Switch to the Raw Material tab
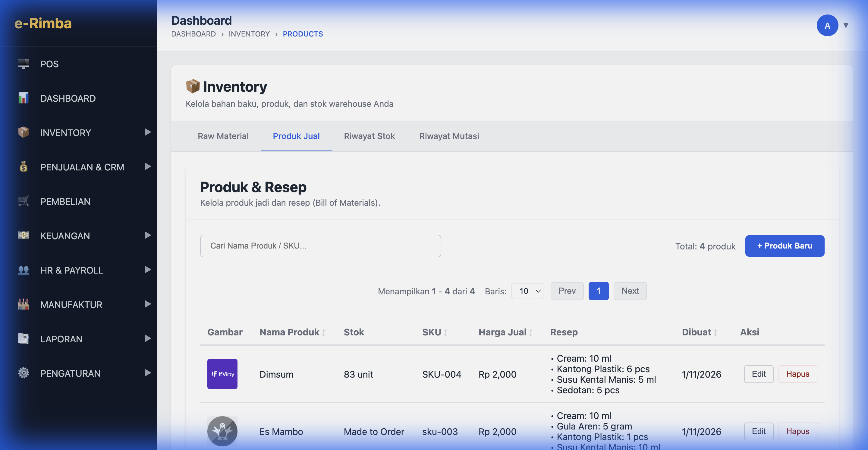 point(223,136)
